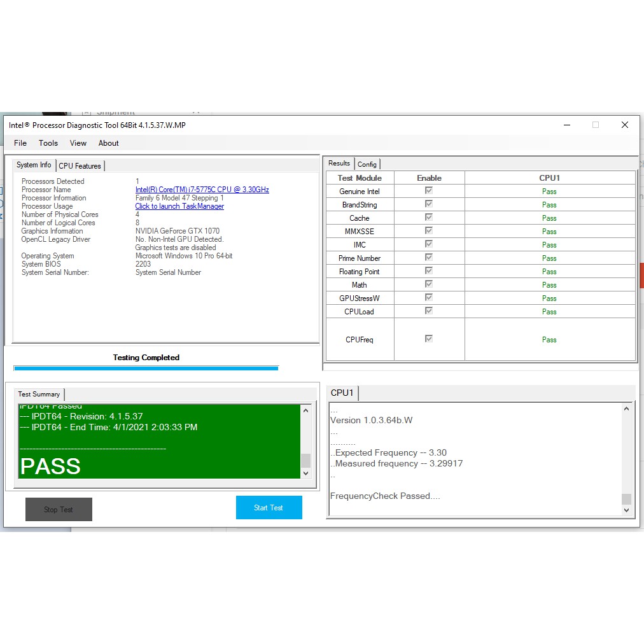Image resolution: width=644 pixels, height=644 pixels.
Task: Click the launch TaskManager link
Action: [179, 206]
